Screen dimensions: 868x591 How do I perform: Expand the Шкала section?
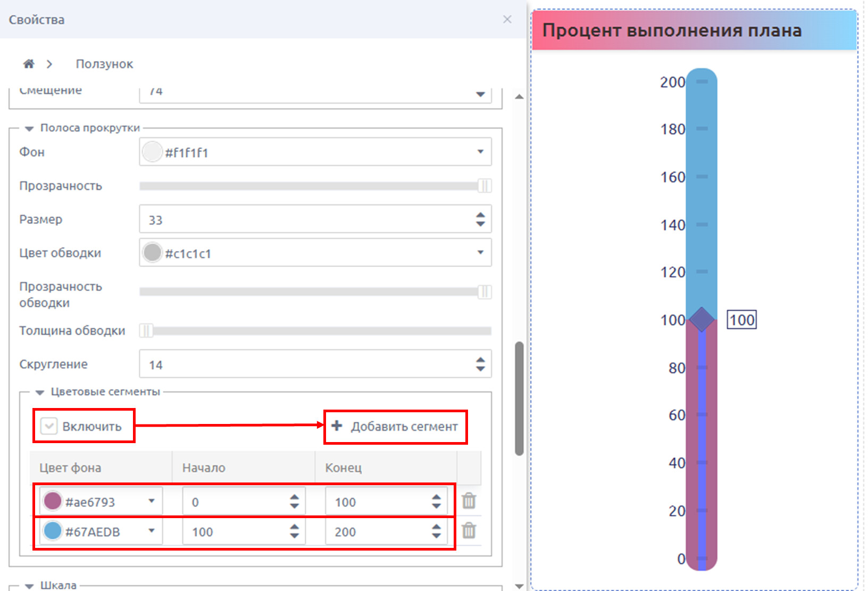point(29,586)
